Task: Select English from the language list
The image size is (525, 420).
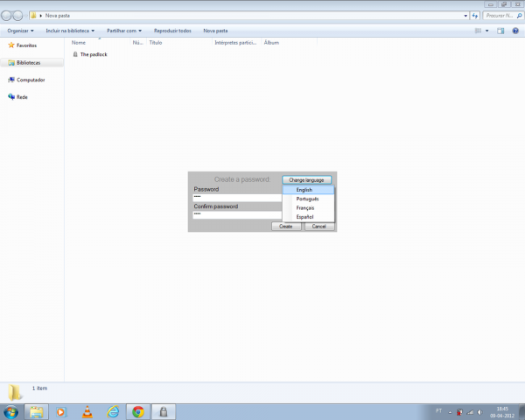Action: click(x=308, y=190)
